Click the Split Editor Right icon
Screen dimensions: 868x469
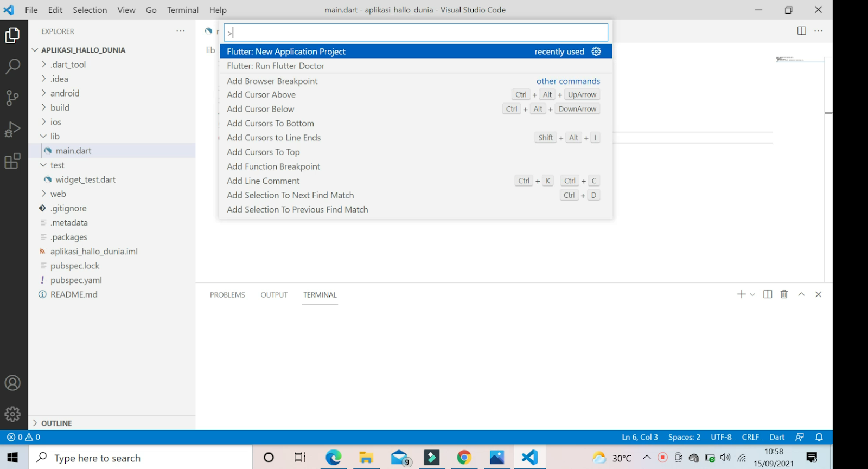(x=802, y=31)
